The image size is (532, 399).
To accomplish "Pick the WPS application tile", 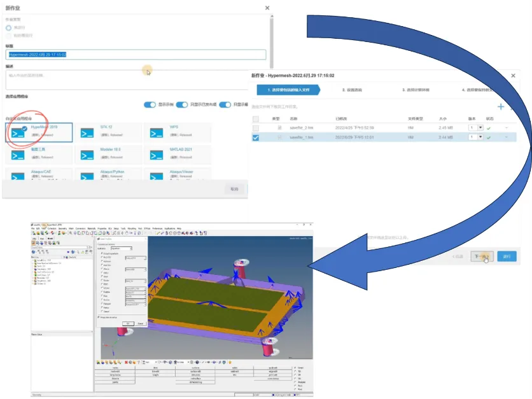I will click(179, 132).
